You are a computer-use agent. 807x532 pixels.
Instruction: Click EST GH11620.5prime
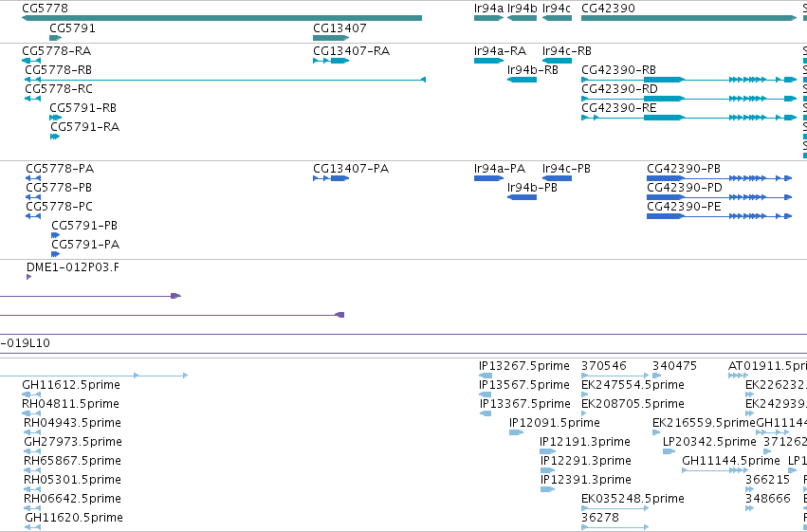coord(74,519)
